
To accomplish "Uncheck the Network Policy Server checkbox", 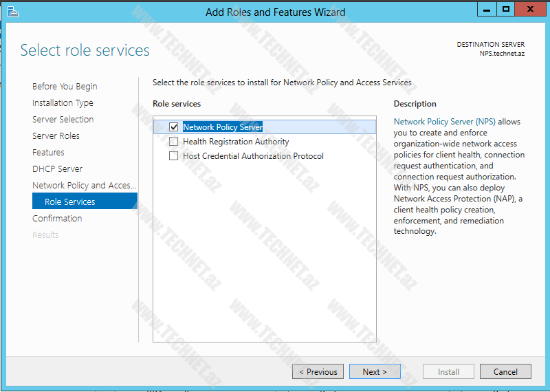I will (173, 127).
